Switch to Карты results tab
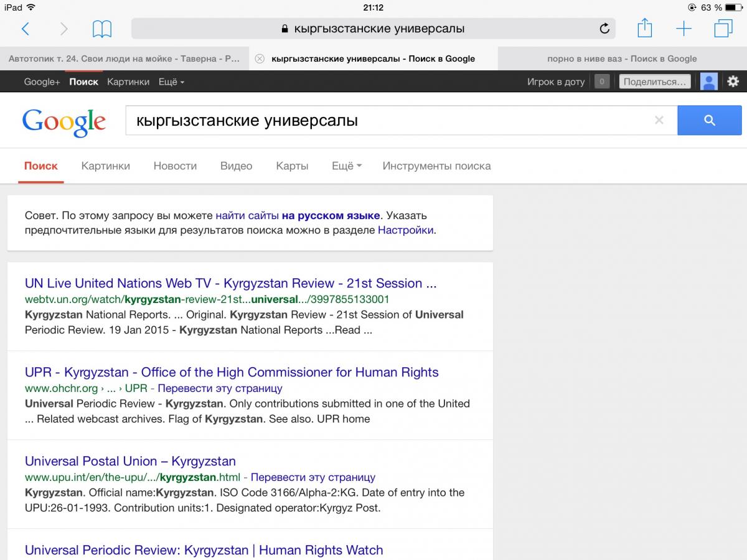This screenshot has width=747, height=560. [292, 166]
